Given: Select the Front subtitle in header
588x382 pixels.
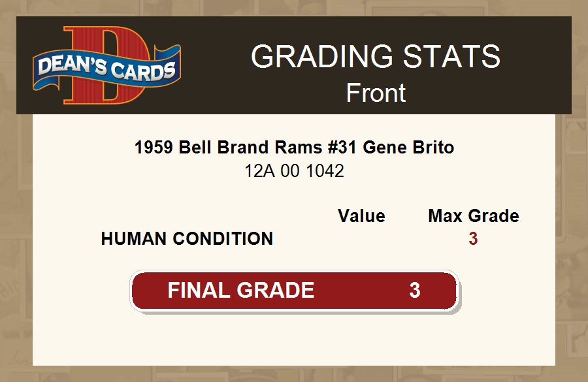Looking at the screenshot, I should point(376,93).
